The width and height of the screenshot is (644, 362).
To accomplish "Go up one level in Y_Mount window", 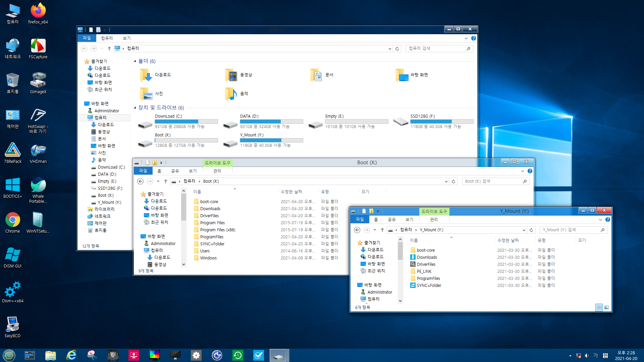I will coord(382,230).
